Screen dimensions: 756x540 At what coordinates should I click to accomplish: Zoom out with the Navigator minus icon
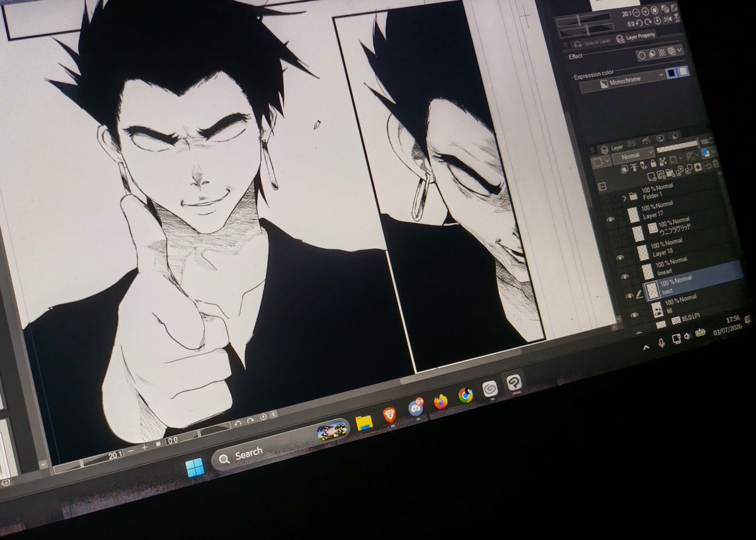pyautogui.click(x=636, y=13)
